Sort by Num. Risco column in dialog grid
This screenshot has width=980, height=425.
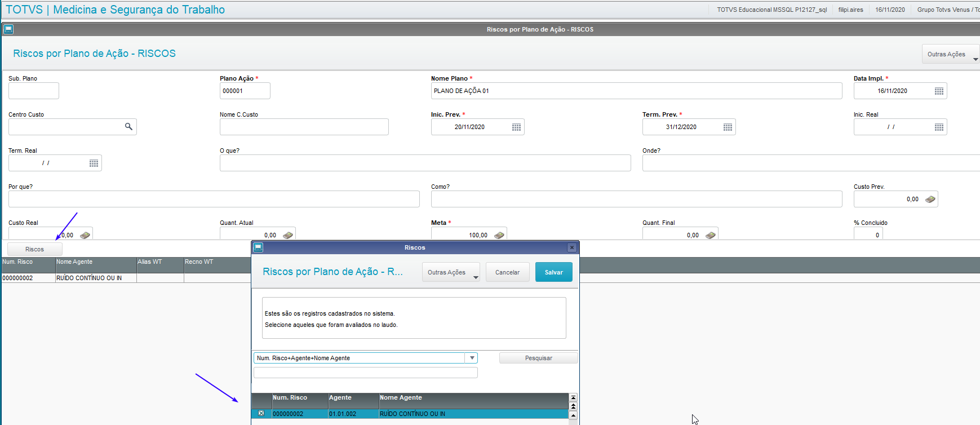[x=300, y=401]
